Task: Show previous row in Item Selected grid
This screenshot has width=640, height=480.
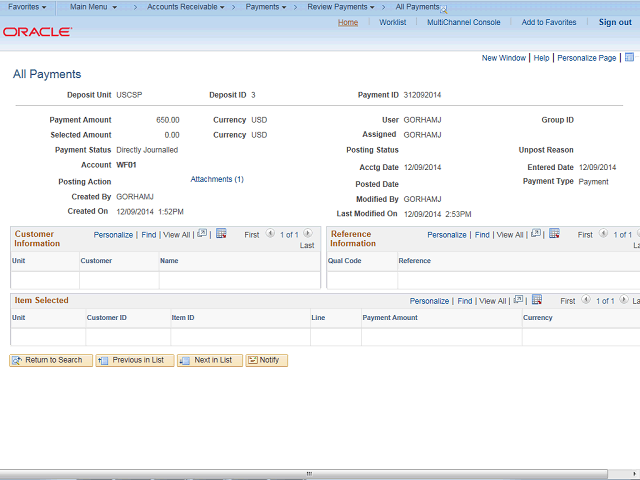Action: point(586,299)
